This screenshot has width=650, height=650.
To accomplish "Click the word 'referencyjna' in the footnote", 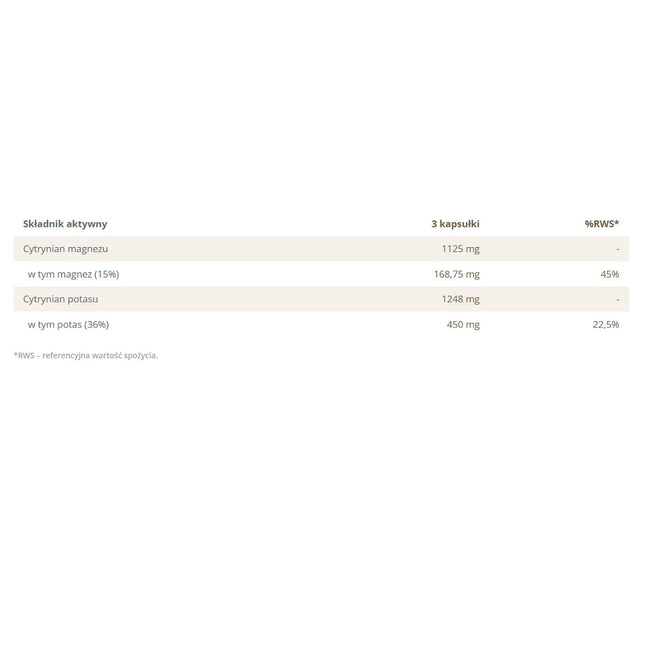I will click(66, 356).
